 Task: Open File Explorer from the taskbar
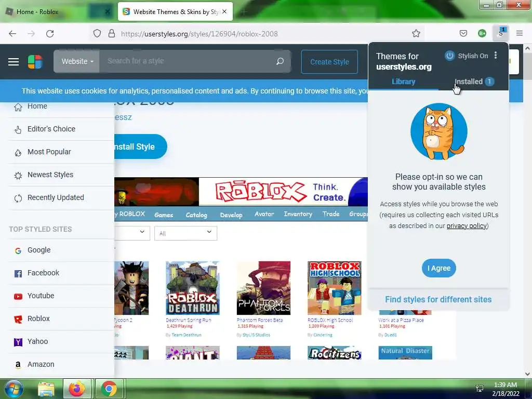[x=46, y=389]
